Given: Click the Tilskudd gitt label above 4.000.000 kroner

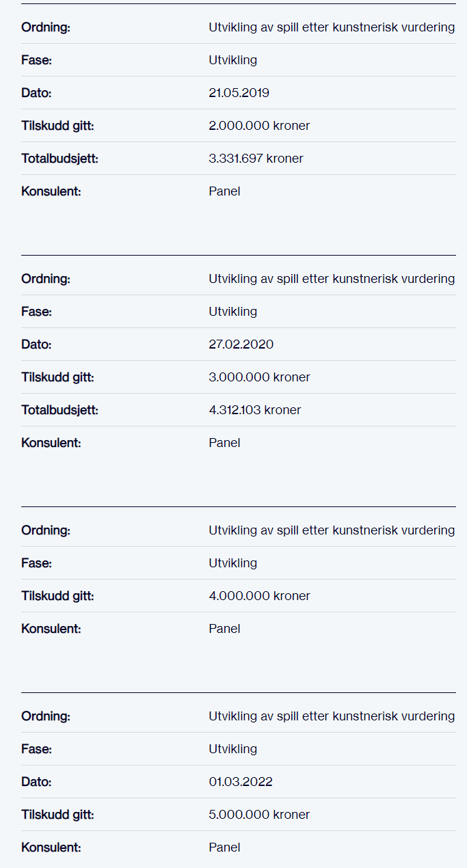Looking at the screenshot, I should (57, 596).
